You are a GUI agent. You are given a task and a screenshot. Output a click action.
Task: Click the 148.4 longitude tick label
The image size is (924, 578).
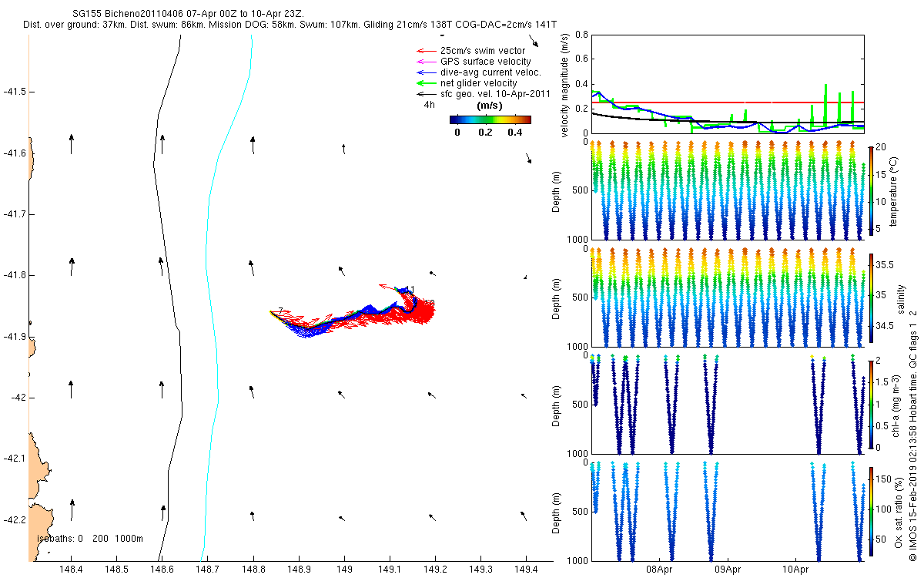(72, 570)
